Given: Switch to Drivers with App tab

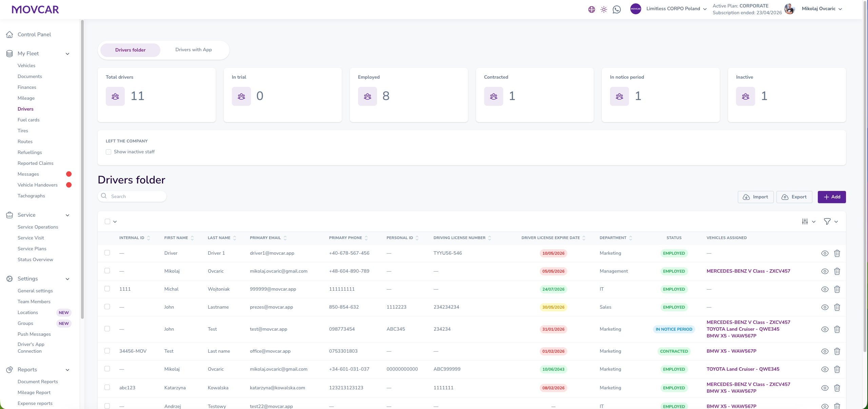Looking at the screenshot, I should (x=194, y=50).
